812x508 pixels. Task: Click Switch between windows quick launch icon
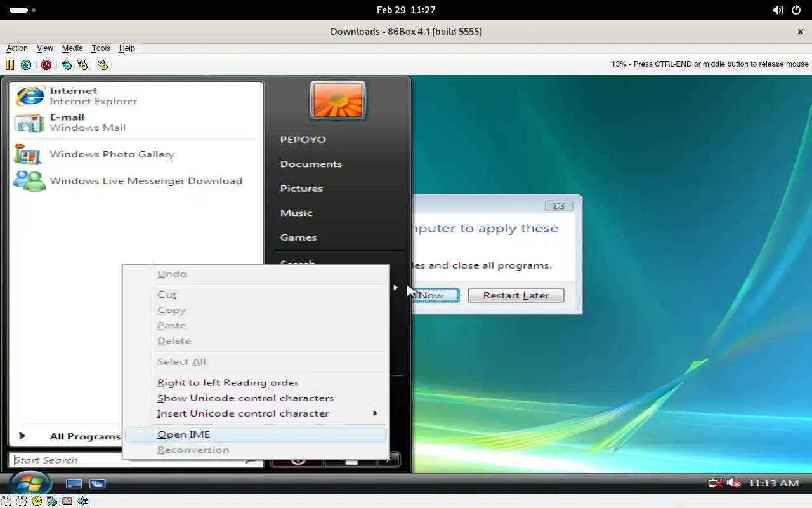tap(97, 484)
